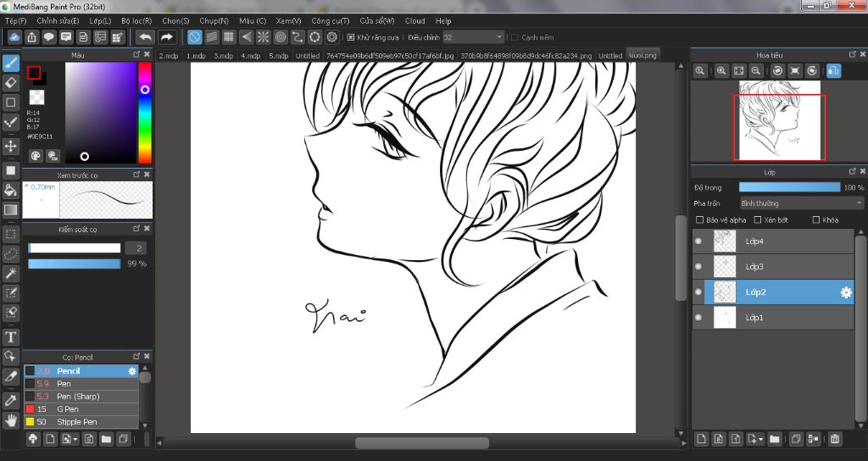The width and height of the screenshot is (868, 461).
Task: Click the hue spectrum slider
Action: [x=145, y=113]
